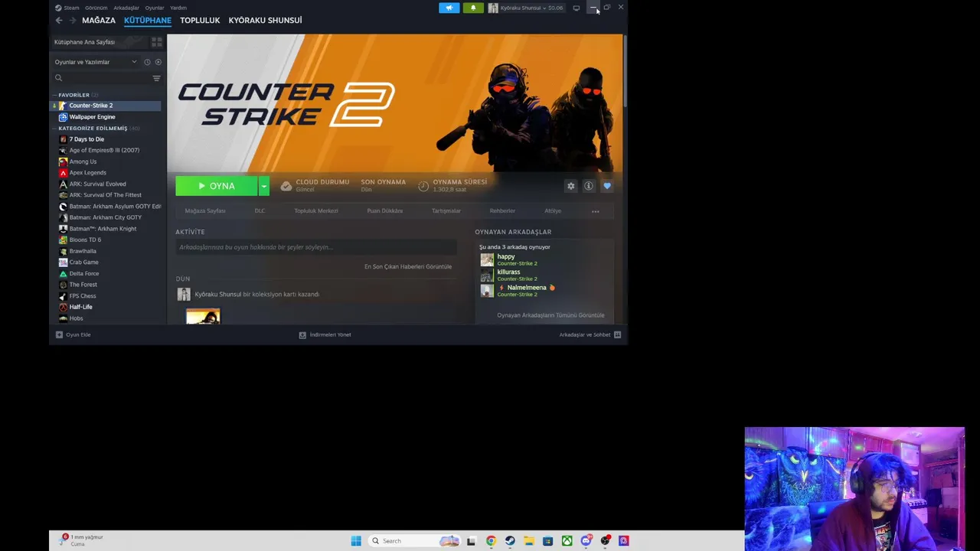980x551 pixels.
Task: Open Atölye workshop link
Action: point(553,211)
